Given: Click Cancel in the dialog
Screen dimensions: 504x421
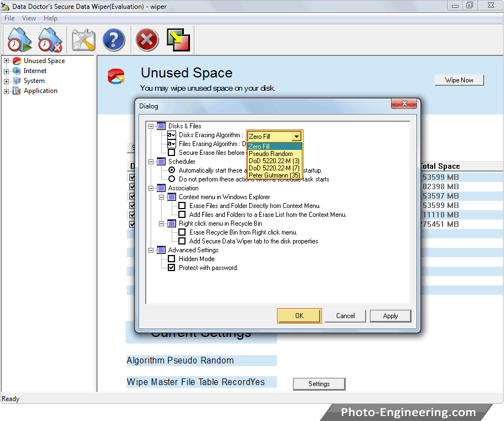Looking at the screenshot, I should pyautogui.click(x=345, y=316).
